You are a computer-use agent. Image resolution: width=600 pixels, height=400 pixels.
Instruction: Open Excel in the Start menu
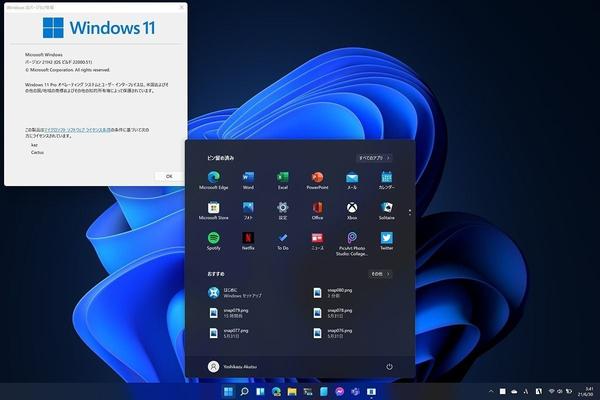(283, 180)
